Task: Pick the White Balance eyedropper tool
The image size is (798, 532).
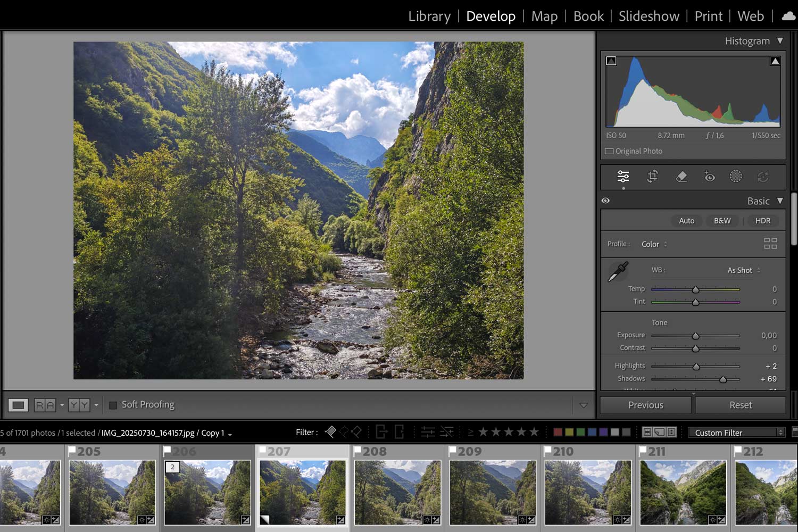Action: [x=618, y=272]
